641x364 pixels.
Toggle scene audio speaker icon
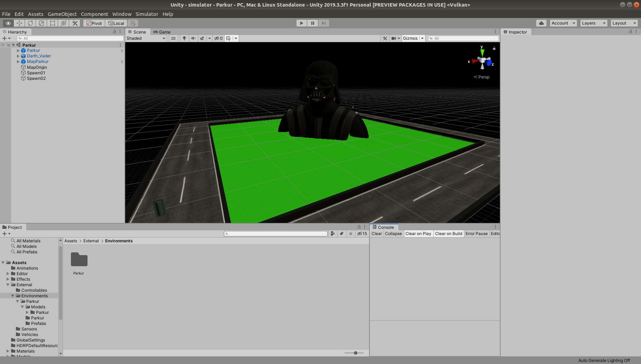[x=193, y=38]
